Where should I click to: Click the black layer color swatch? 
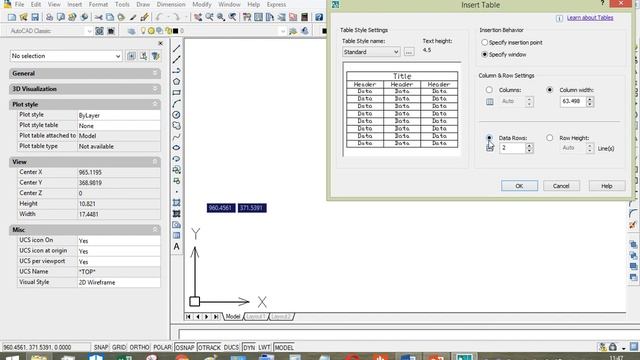click(176, 31)
